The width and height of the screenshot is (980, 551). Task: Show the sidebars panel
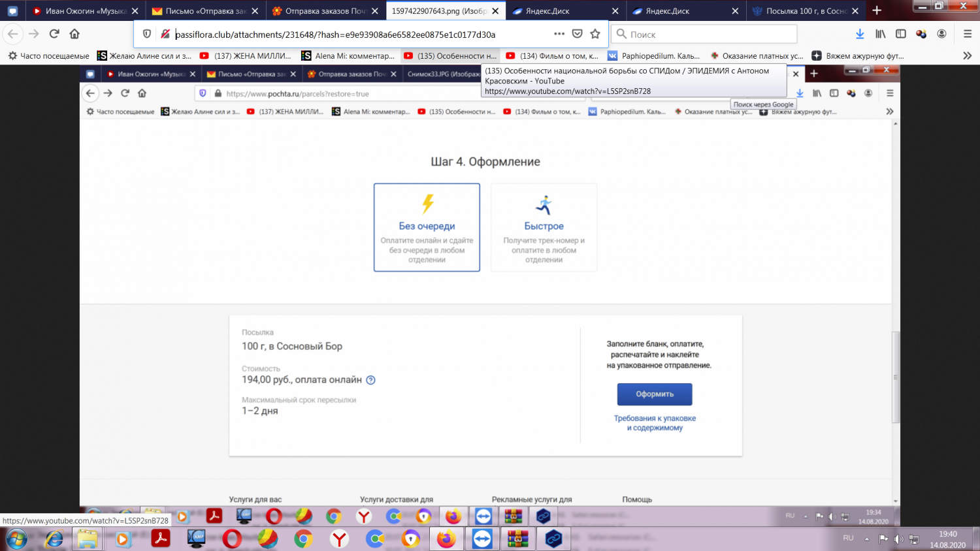(901, 34)
